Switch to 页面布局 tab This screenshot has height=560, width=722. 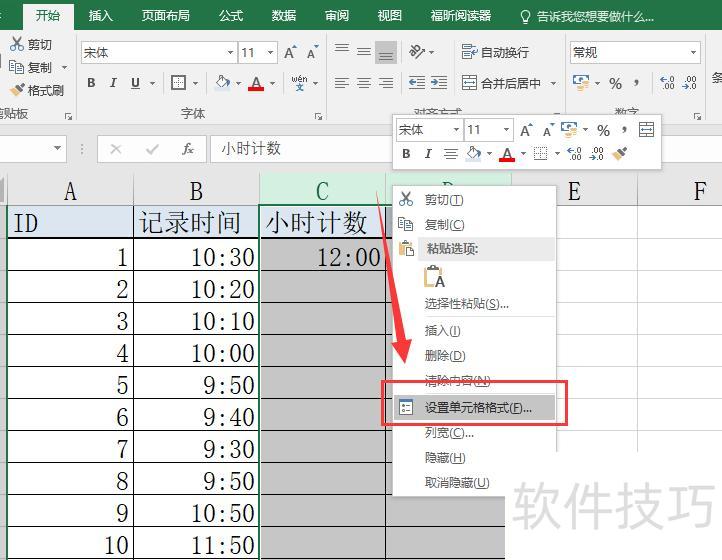coord(165,16)
